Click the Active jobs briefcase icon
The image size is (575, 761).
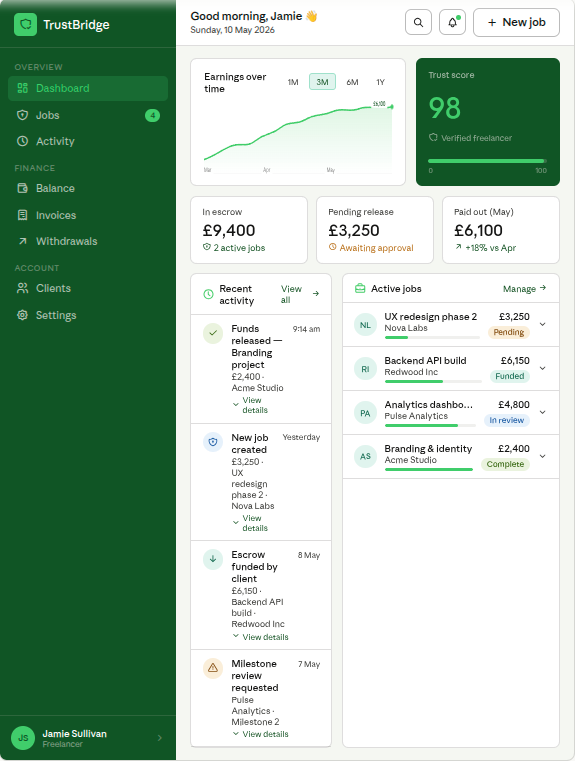(x=360, y=289)
